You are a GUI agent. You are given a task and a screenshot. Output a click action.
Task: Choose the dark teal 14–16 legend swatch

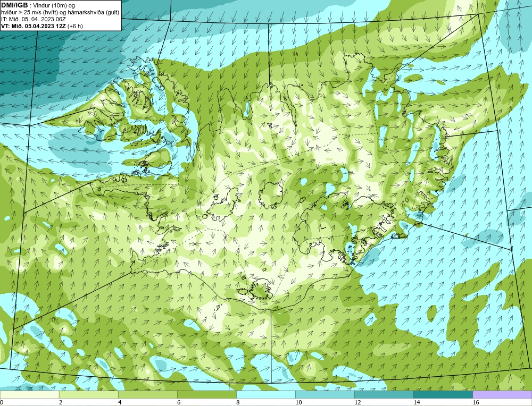[x=443, y=394]
